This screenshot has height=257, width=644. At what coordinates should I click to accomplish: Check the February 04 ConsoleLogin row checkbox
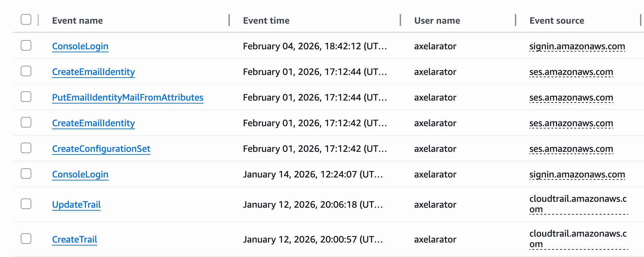pyautogui.click(x=26, y=46)
